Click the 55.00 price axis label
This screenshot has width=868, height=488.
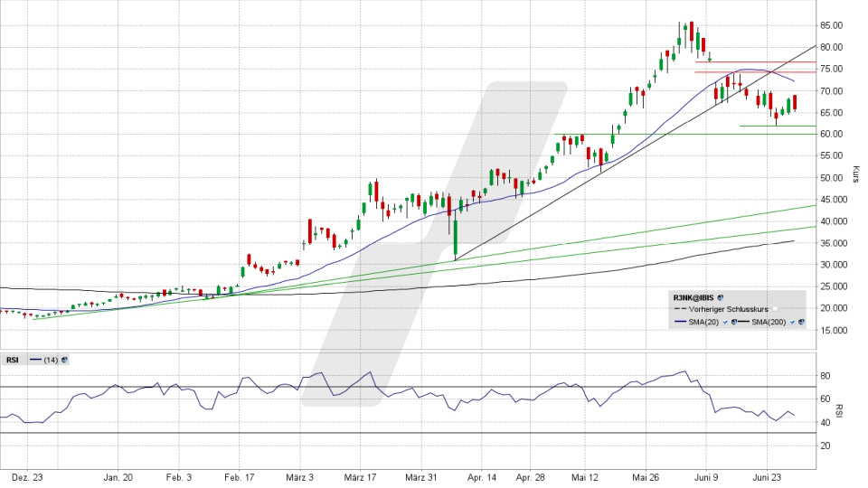tap(832, 155)
